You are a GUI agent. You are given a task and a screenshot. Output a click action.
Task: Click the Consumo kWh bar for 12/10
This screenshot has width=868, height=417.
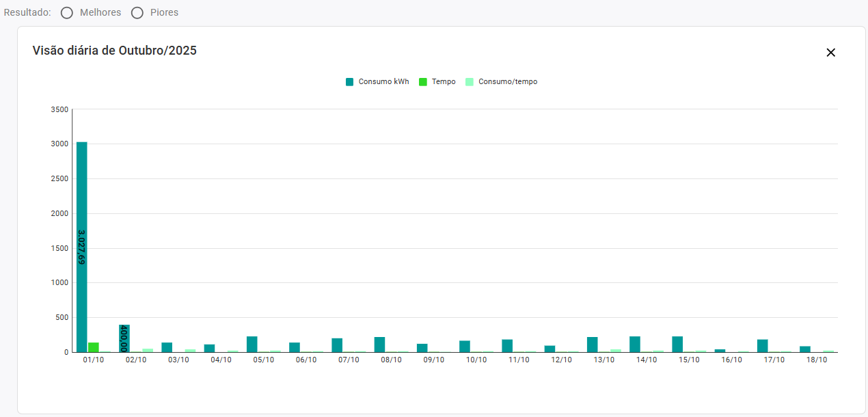pos(550,349)
